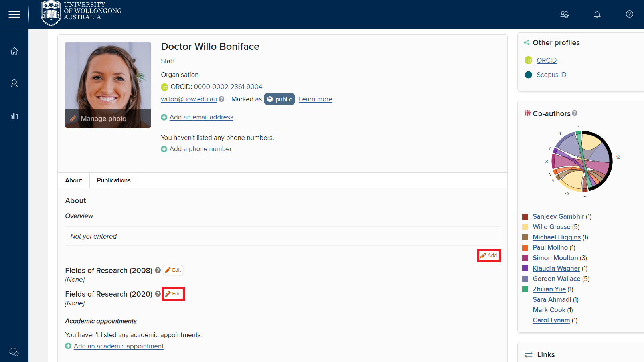Open the Learn more link
644x362 pixels.
click(315, 99)
